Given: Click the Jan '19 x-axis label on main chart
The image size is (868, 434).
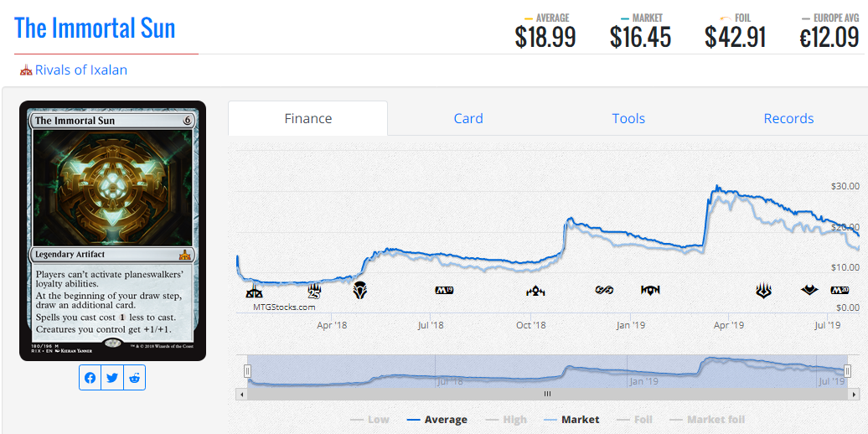Looking at the screenshot, I should coord(630,325).
